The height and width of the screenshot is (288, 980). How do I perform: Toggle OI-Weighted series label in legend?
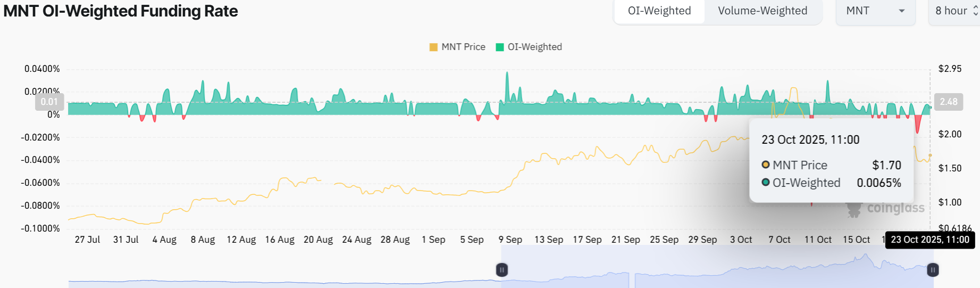click(x=534, y=47)
